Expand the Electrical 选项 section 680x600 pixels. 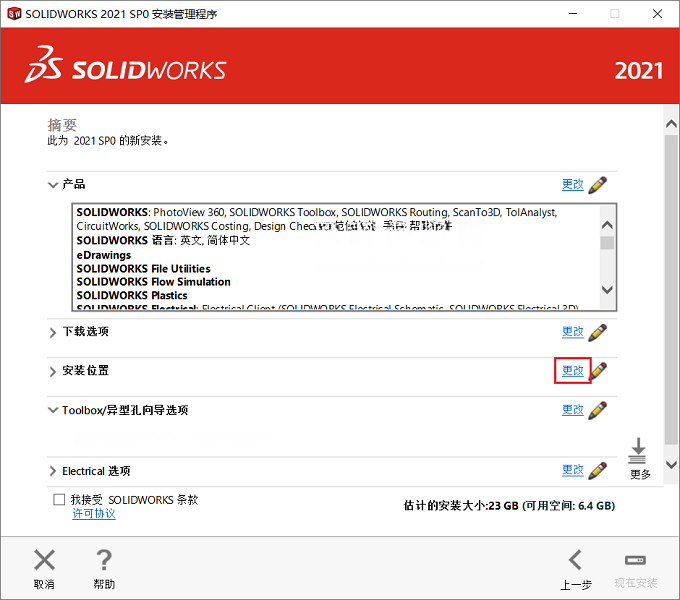click(53, 471)
